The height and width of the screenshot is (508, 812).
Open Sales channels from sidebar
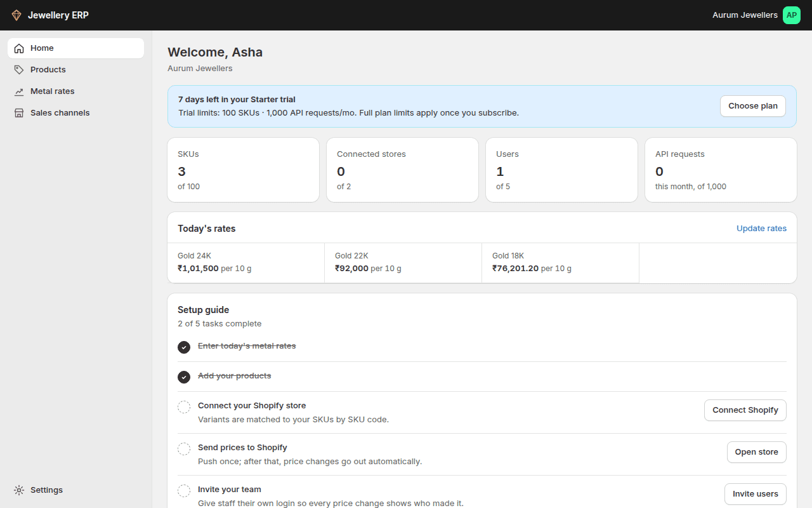(76, 113)
